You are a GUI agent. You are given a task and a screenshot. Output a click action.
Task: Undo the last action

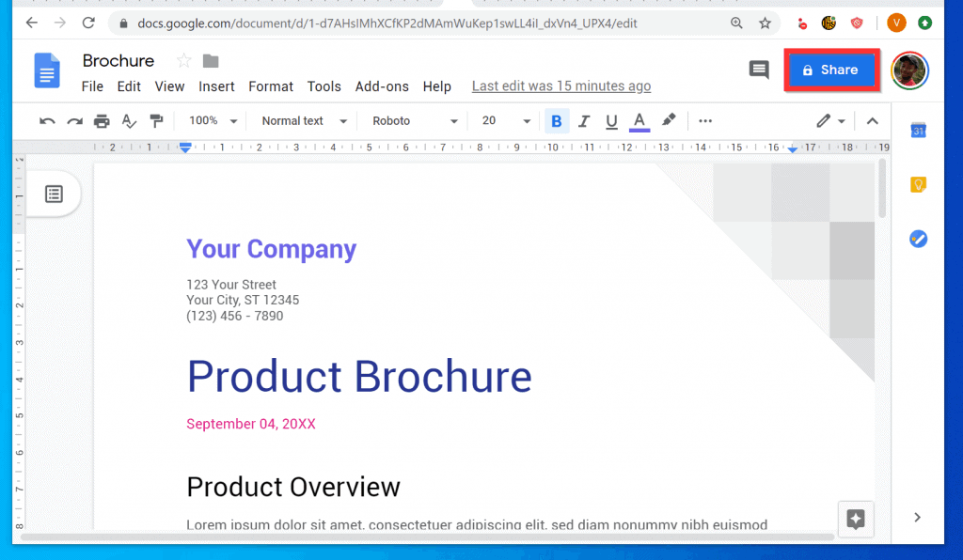47,121
